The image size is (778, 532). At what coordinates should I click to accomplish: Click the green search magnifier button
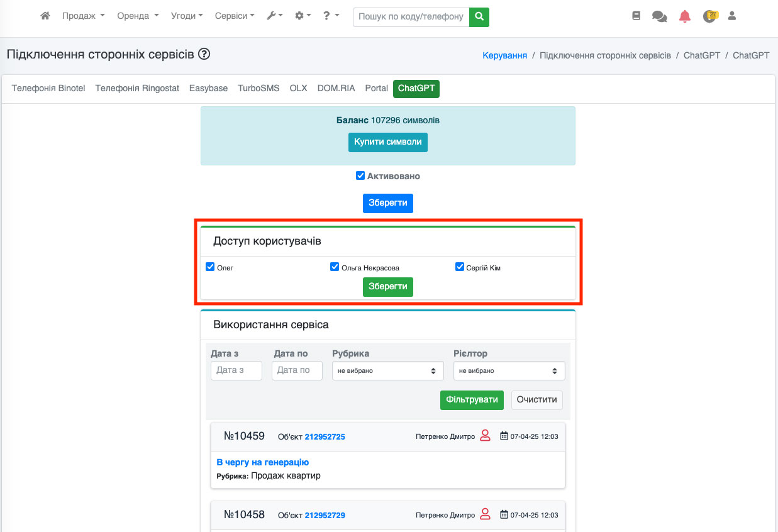pyautogui.click(x=479, y=17)
